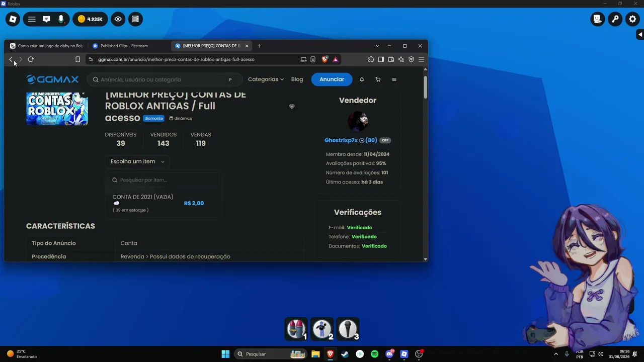Open browser extensions puzzle icon

[371, 59]
